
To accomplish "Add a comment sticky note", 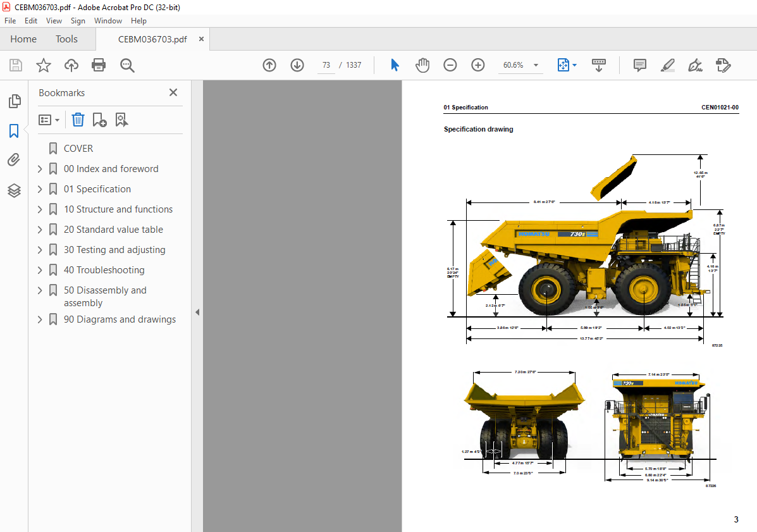I will pyautogui.click(x=639, y=65).
